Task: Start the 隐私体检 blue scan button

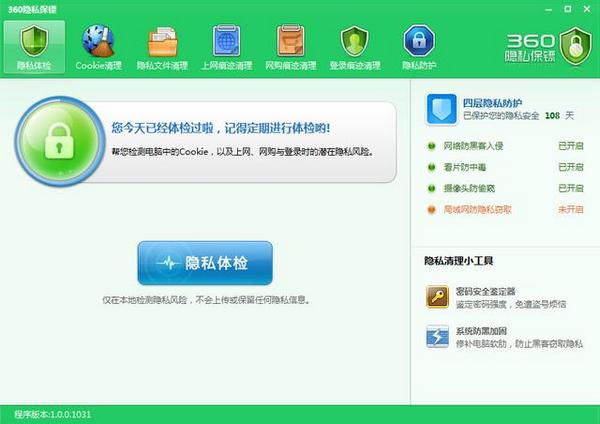Action: [x=205, y=263]
